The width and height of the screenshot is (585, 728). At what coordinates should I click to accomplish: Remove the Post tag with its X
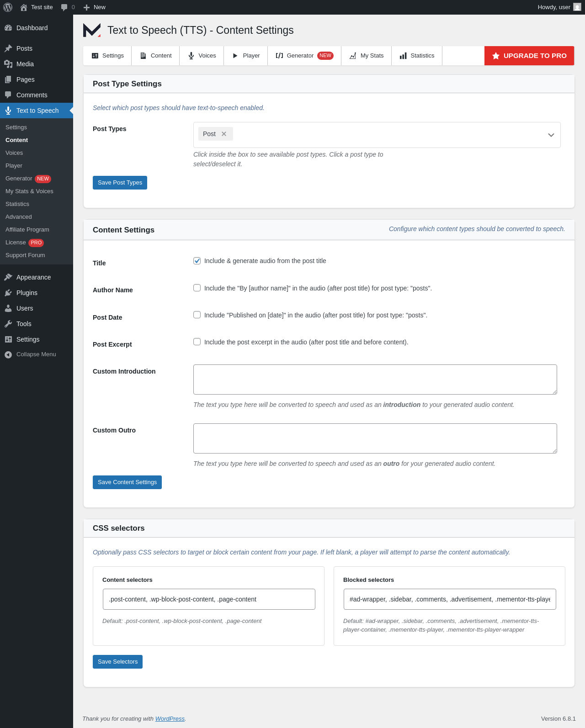pos(224,134)
